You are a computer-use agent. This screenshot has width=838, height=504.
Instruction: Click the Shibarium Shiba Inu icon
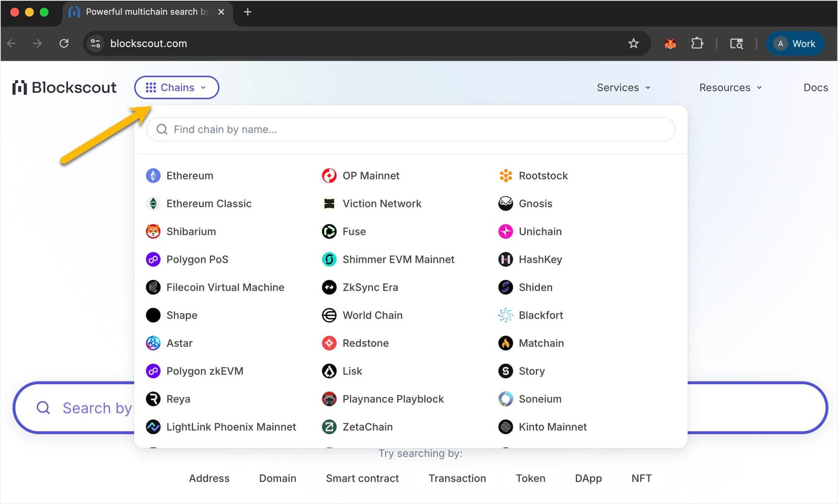pos(153,231)
